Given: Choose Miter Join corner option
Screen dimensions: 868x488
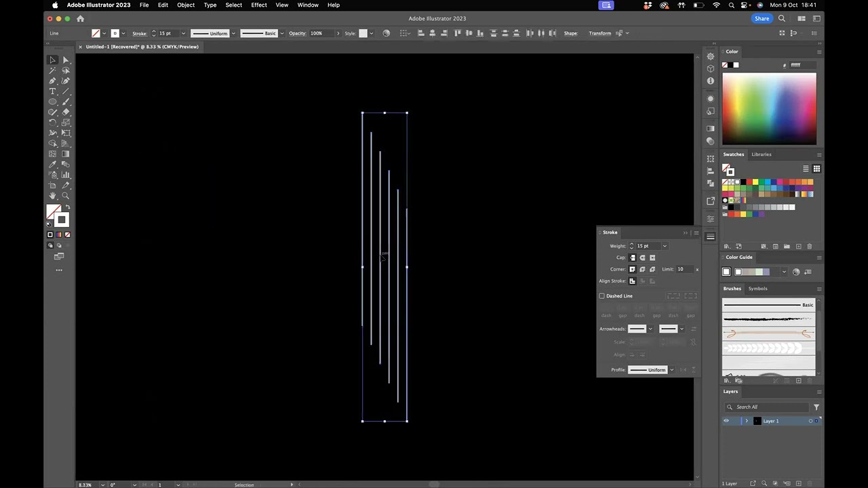Looking at the screenshot, I should pyautogui.click(x=633, y=269).
